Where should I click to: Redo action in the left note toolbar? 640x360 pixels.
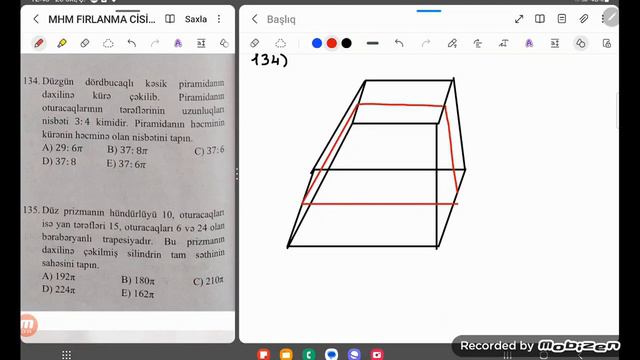(155, 43)
